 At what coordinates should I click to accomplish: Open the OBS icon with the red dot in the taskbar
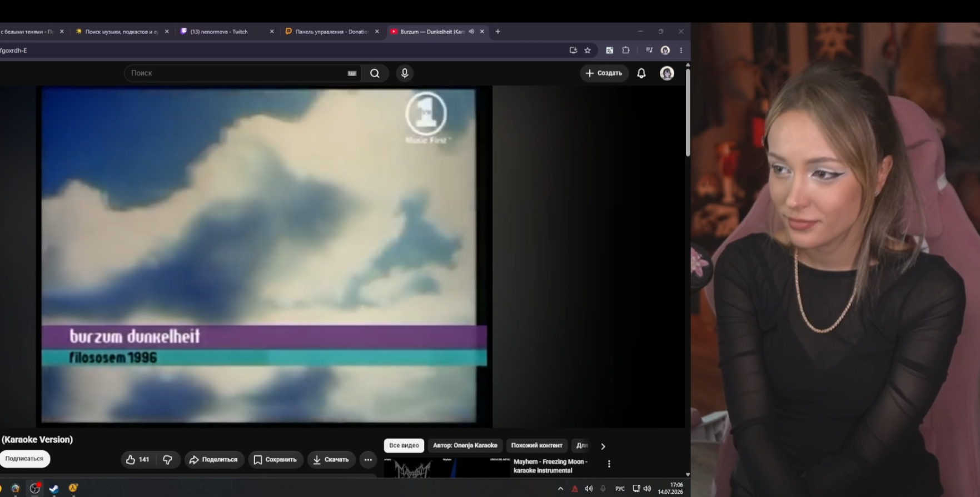coord(35,489)
